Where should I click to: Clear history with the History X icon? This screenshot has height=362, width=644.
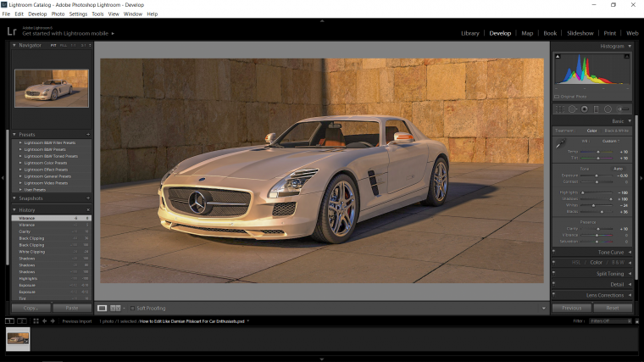(88, 209)
